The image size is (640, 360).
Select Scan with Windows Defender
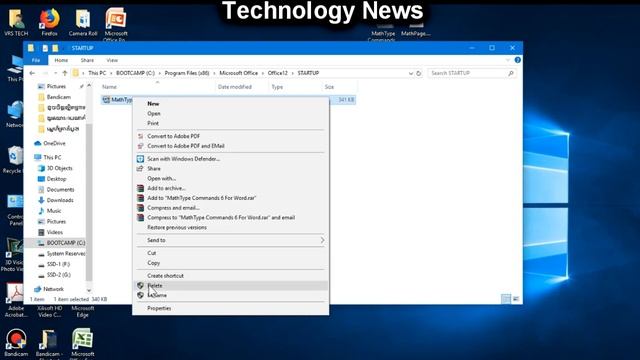click(231, 159)
